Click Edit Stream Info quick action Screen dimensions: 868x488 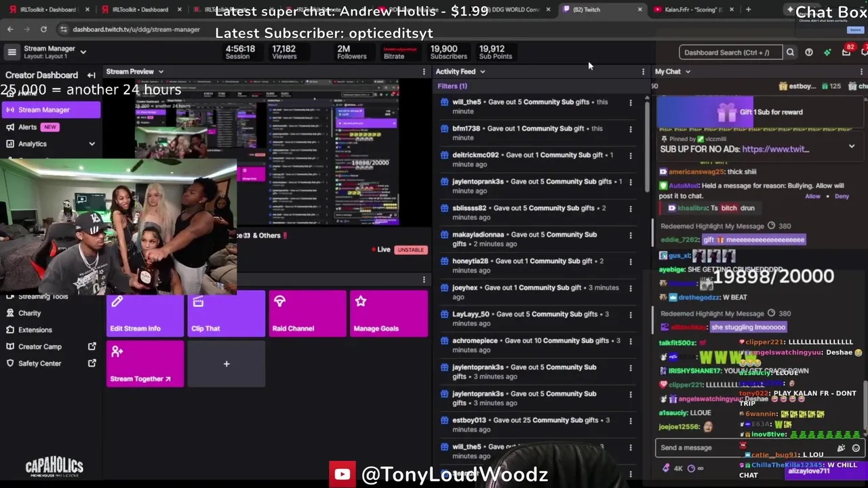pos(145,314)
